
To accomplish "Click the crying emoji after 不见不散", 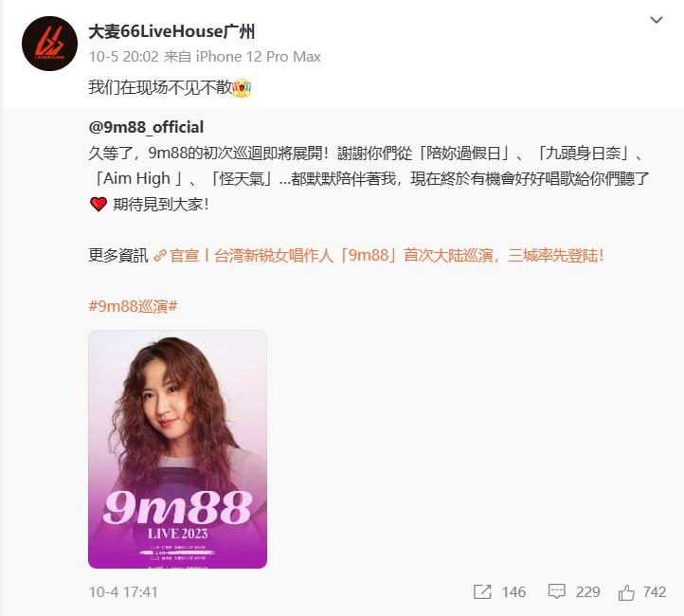I will [243, 88].
